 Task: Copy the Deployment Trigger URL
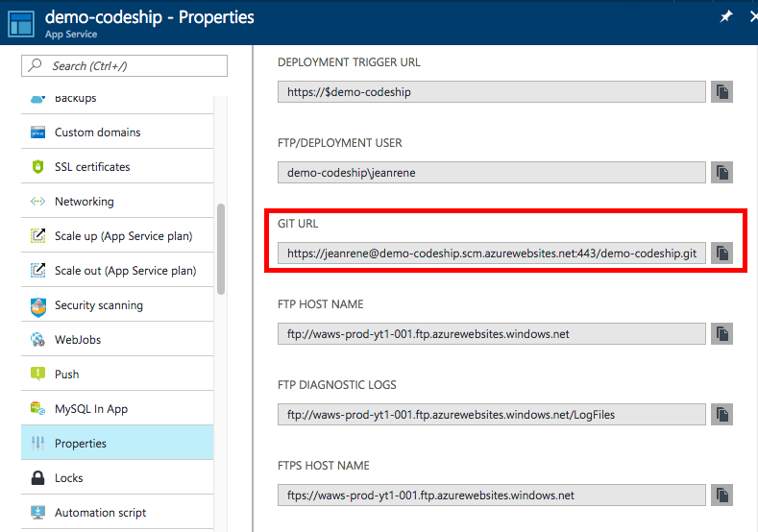click(x=721, y=92)
